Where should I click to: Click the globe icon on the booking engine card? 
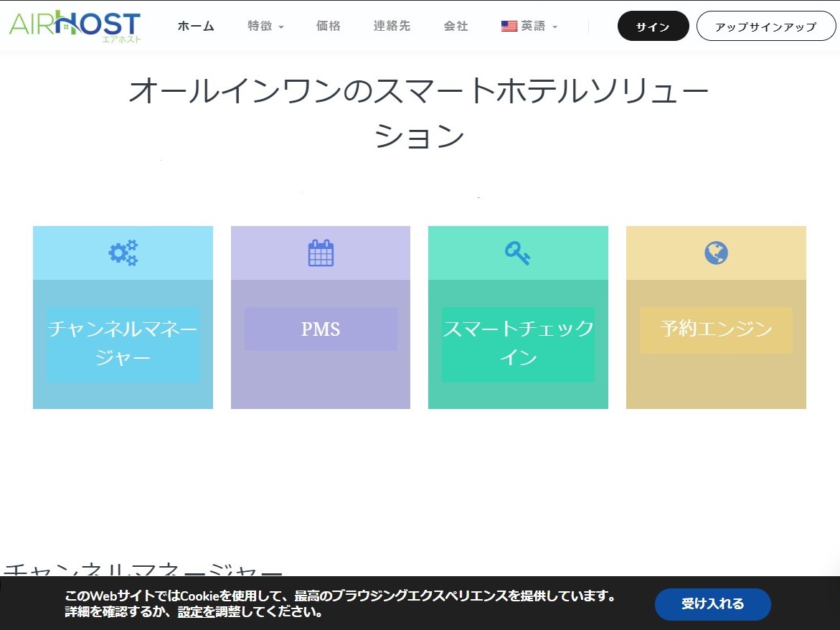click(715, 253)
